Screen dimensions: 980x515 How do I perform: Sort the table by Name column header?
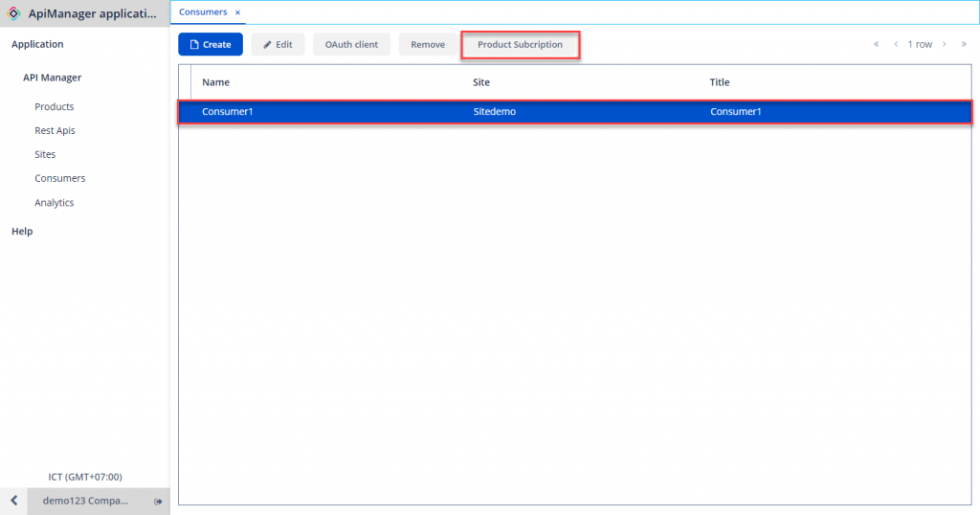click(215, 82)
